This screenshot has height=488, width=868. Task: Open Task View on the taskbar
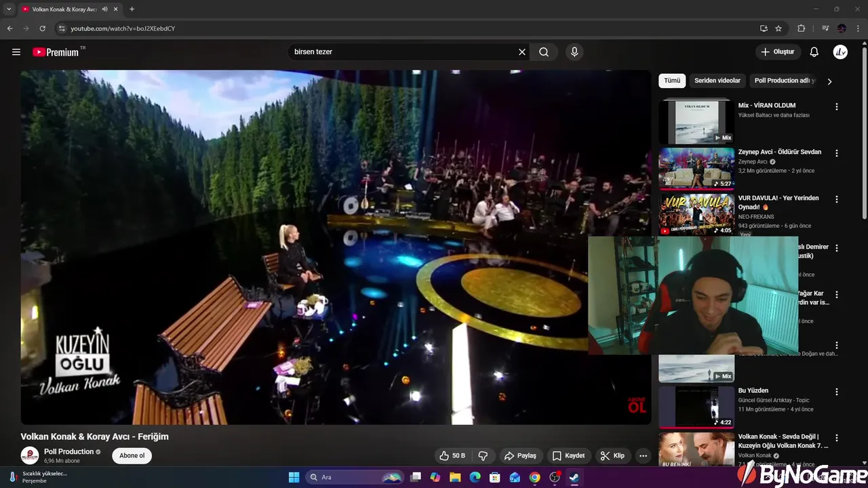(416, 477)
